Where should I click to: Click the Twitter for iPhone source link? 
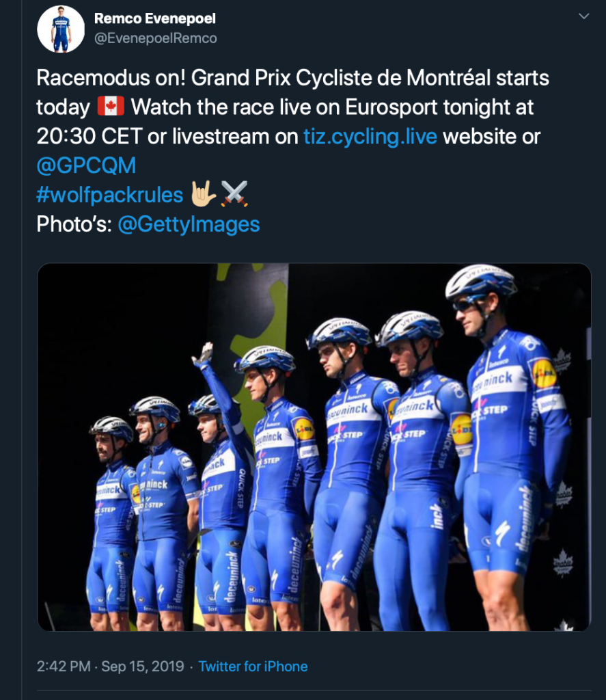click(253, 667)
